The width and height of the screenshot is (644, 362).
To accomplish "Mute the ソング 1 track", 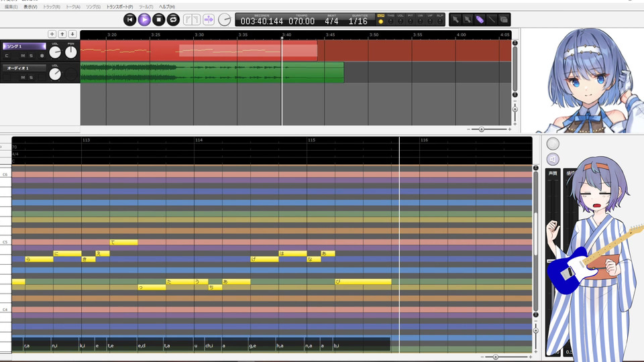I will point(23,56).
